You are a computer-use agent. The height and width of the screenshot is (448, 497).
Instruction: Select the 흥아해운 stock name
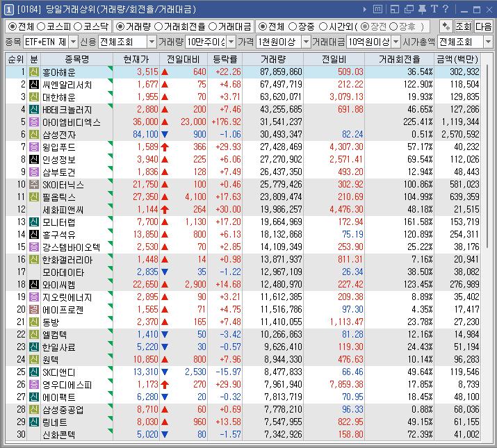coord(59,72)
